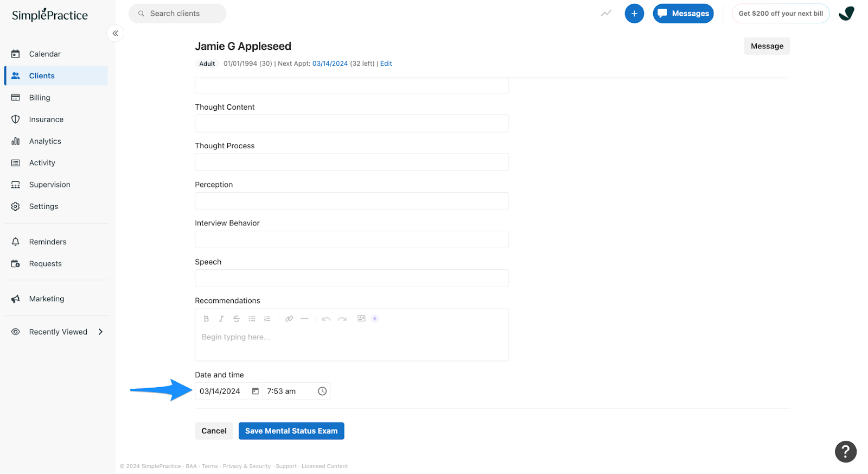This screenshot has width=868, height=474.
Task: Click the Adult tag under client name
Action: click(x=207, y=64)
